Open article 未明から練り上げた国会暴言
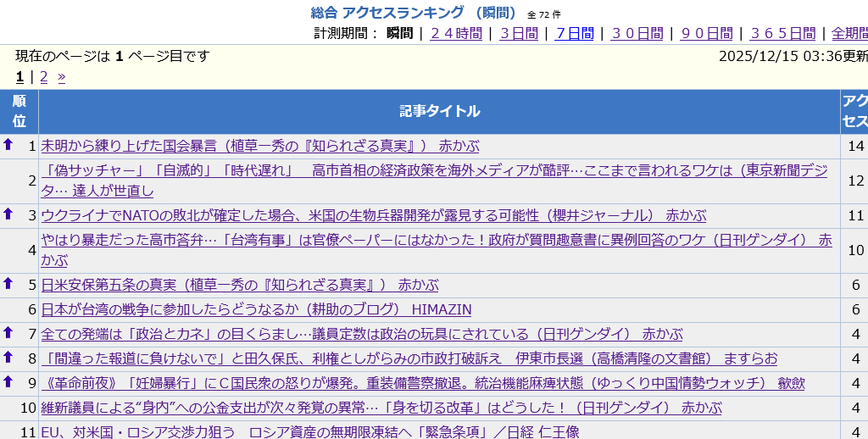 259,146
